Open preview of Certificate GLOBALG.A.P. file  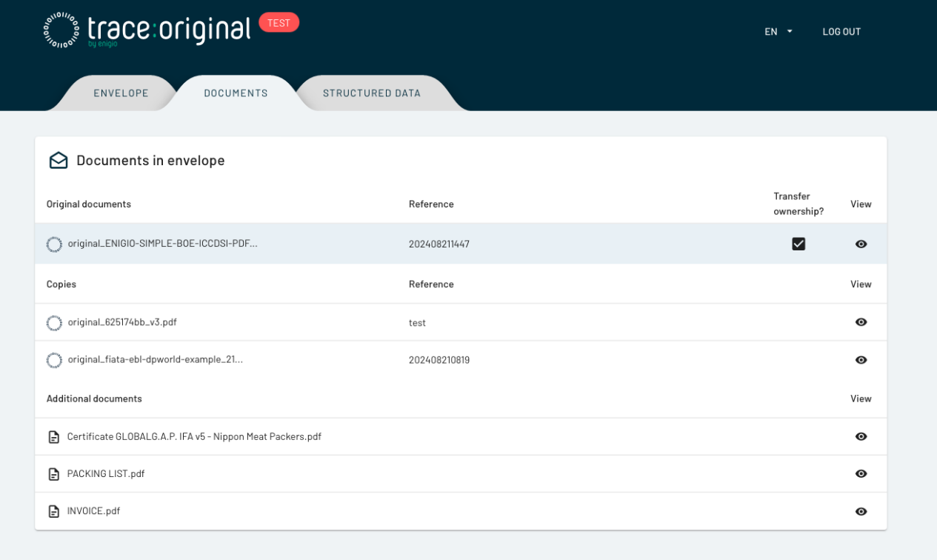click(861, 436)
